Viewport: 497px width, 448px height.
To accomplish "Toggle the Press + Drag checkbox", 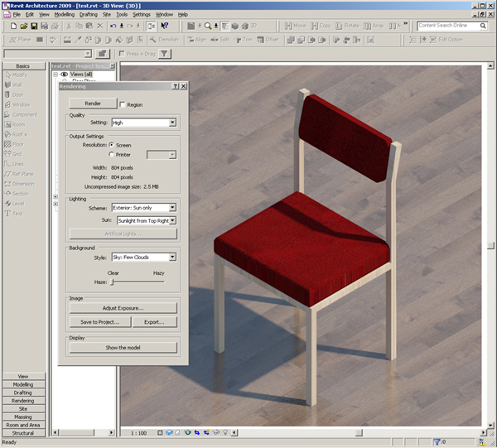I will [x=122, y=54].
